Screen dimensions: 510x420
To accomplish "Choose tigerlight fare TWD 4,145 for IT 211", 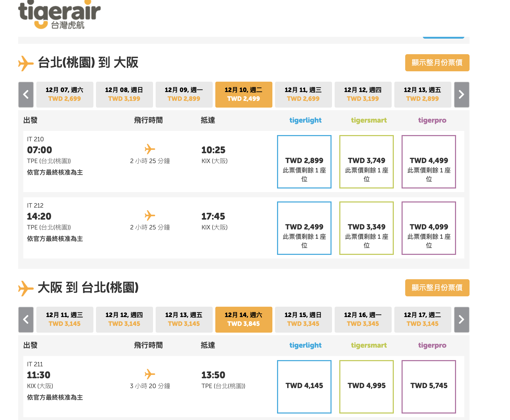I will (x=304, y=387).
